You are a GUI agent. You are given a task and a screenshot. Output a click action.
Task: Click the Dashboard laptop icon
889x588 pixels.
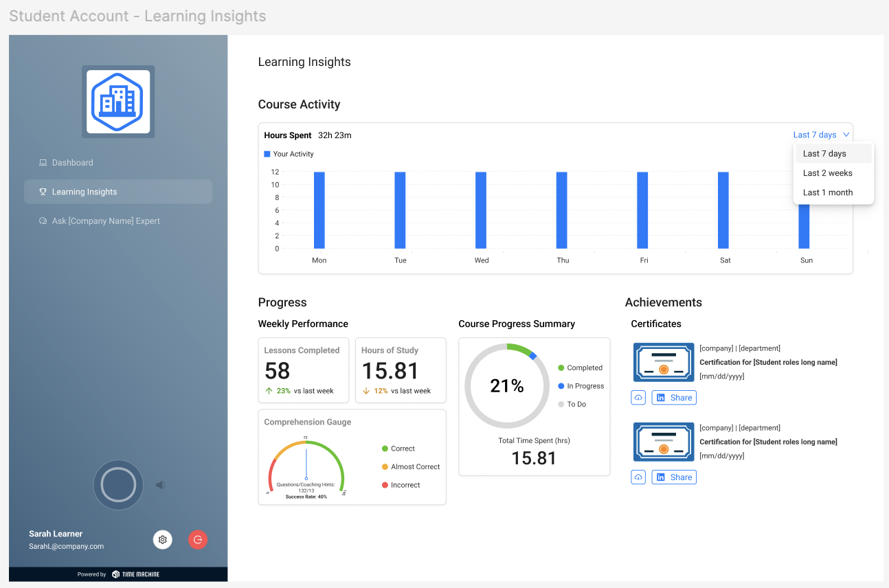click(43, 163)
